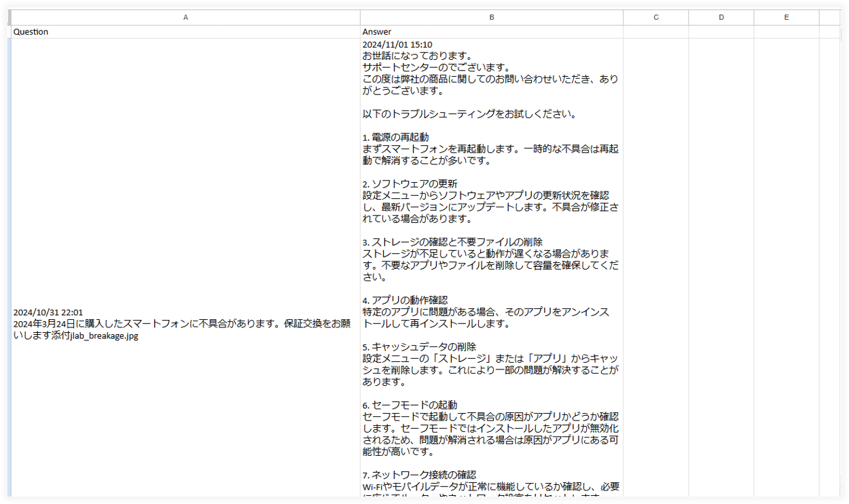
Task: Select the empty cell under column D header
Action: tap(721, 32)
